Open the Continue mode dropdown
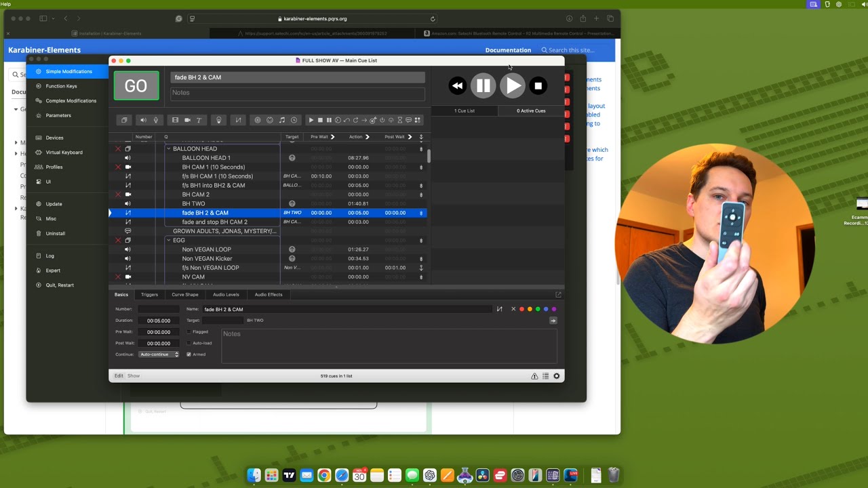The image size is (868, 488). point(159,354)
